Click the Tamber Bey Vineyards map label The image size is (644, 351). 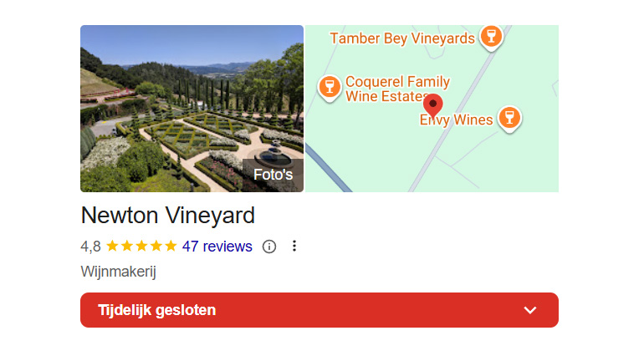(402, 38)
